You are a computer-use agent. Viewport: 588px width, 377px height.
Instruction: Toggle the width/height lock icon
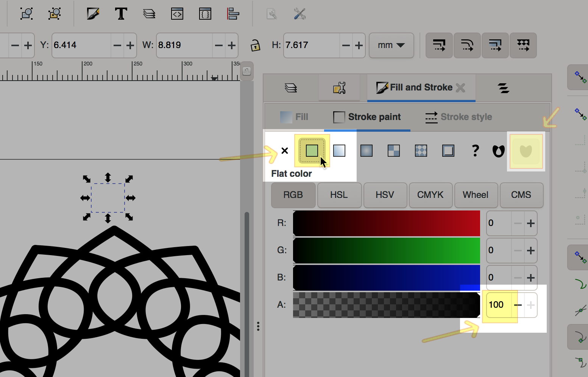point(256,45)
